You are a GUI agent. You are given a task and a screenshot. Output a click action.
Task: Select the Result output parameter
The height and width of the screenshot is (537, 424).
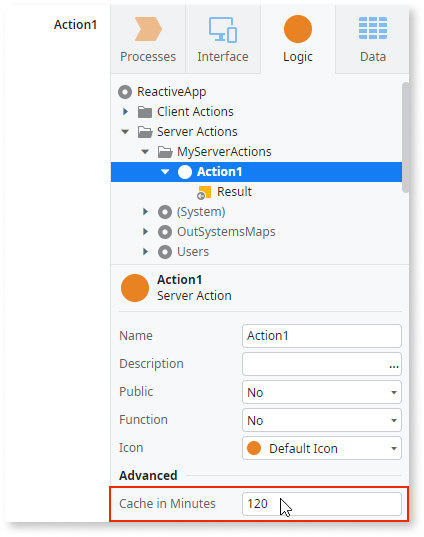(235, 192)
